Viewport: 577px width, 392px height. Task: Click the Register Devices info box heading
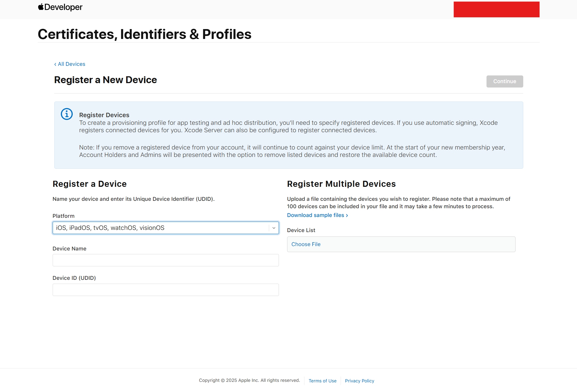pyautogui.click(x=104, y=115)
